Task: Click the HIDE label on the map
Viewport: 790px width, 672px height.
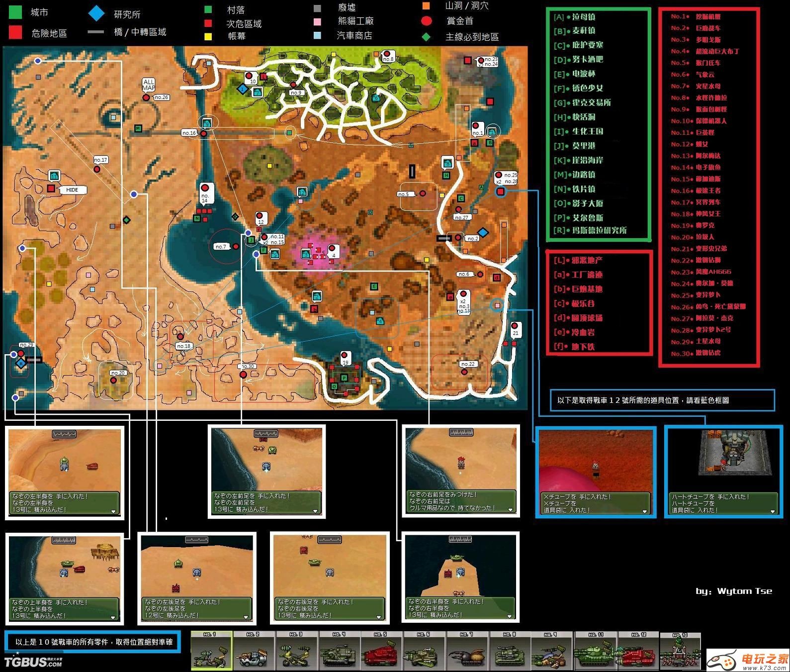Action: [72, 190]
